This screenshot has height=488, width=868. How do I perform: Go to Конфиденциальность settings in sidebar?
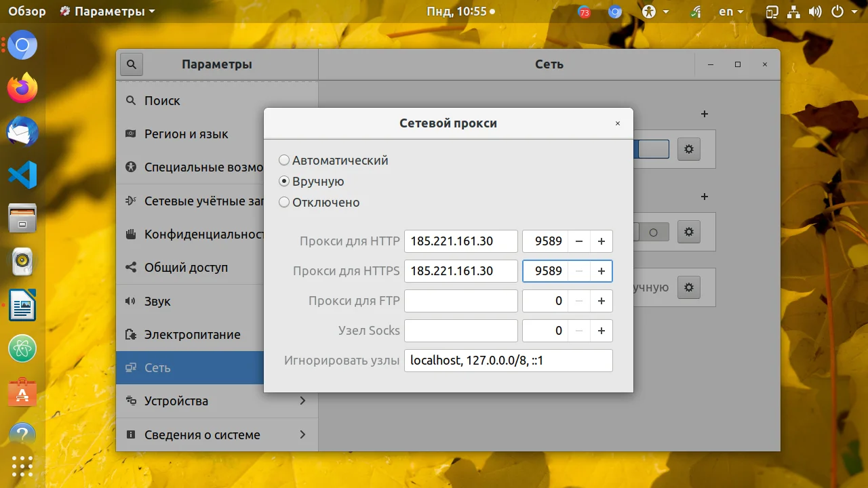coord(190,235)
